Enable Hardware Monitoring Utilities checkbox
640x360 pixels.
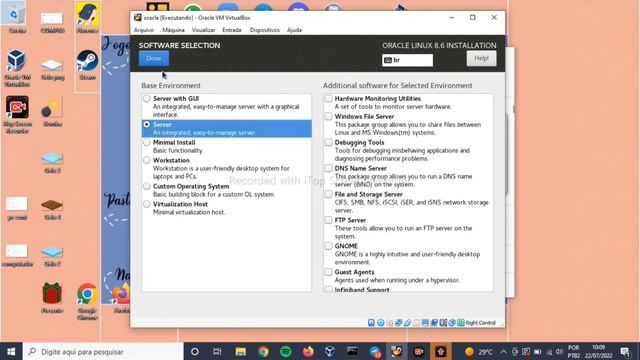coord(328,99)
